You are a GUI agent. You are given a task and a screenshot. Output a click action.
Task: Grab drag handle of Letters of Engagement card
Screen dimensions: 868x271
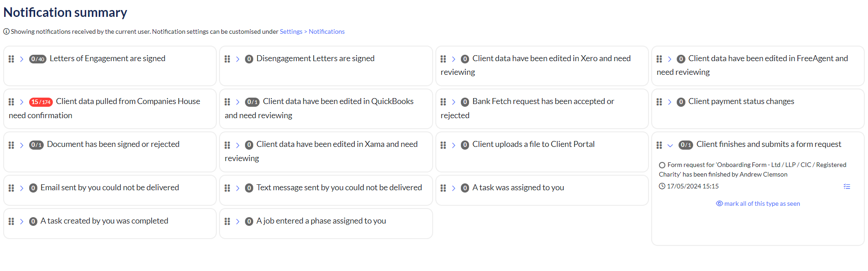pyautogui.click(x=11, y=59)
